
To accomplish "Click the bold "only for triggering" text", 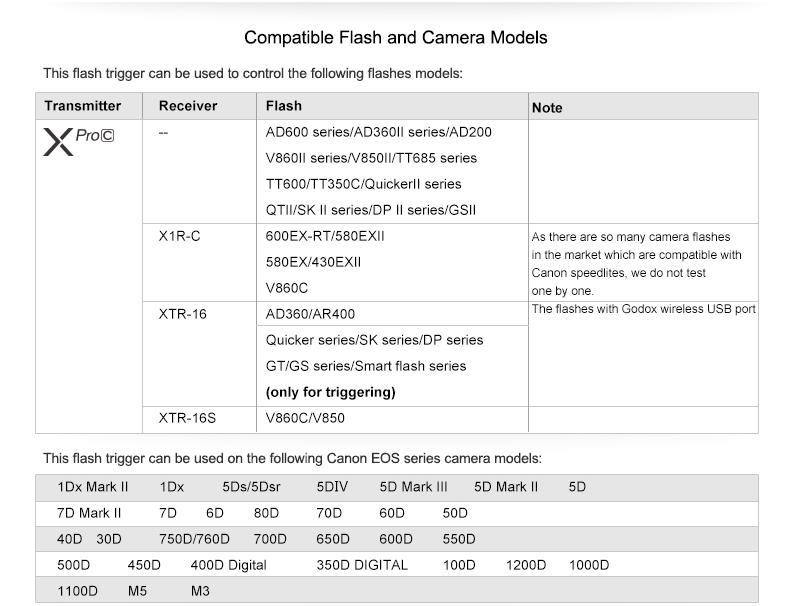I will coord(330,392).
